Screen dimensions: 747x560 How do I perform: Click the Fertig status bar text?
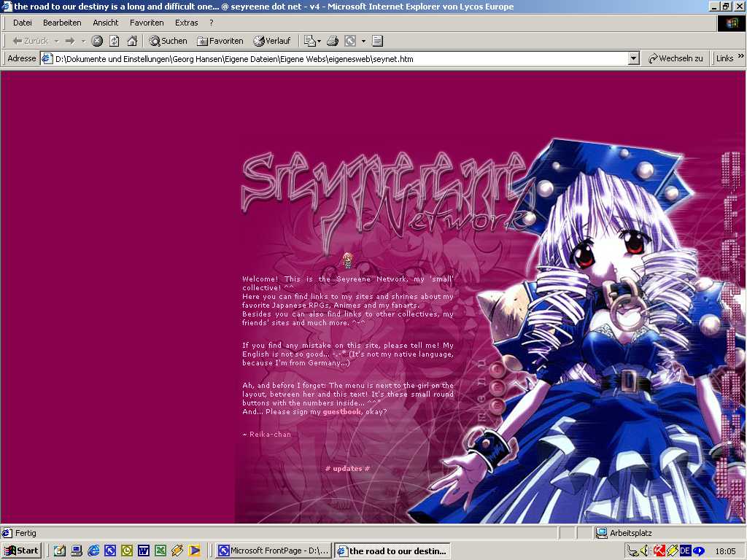[26, 533]
